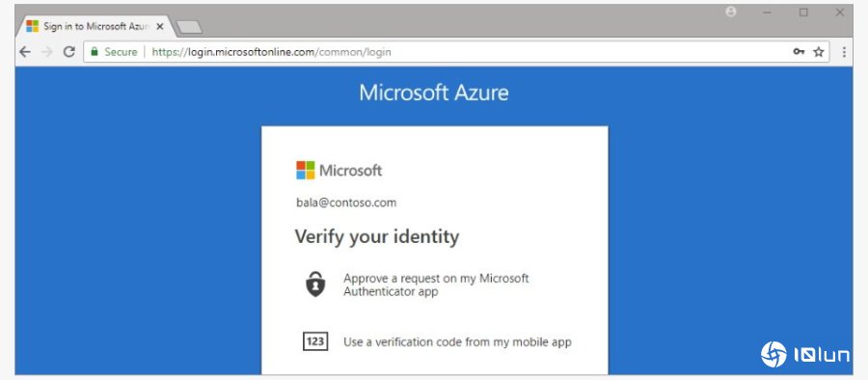Image resolution: width=868 pixels, height=380 pixels.
Task: Close the Sign in to Microsoft Azure tab
Action: click(160, 26)
